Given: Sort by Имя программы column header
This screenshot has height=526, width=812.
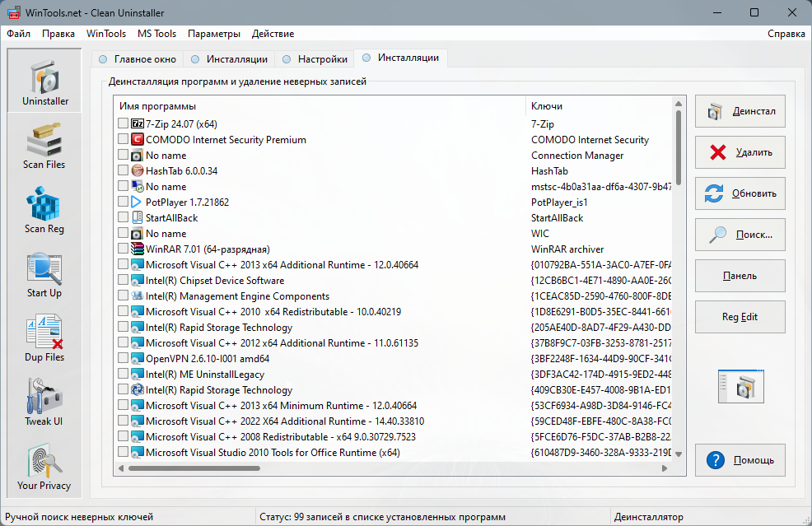Looking at the screenshot, I should pyautogui.click(x=320, y=106).
